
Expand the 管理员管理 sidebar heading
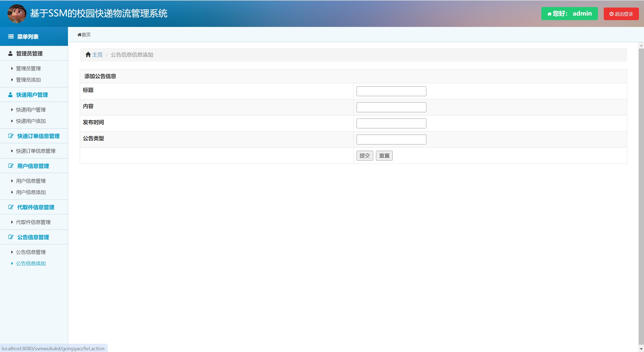(29, 54)
